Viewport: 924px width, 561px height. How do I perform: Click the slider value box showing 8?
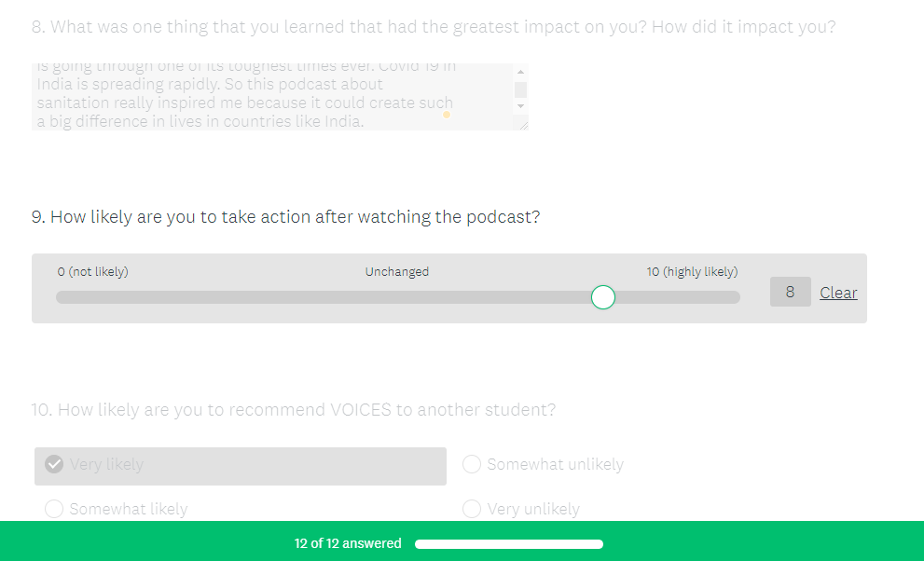(x=790, y=293)
